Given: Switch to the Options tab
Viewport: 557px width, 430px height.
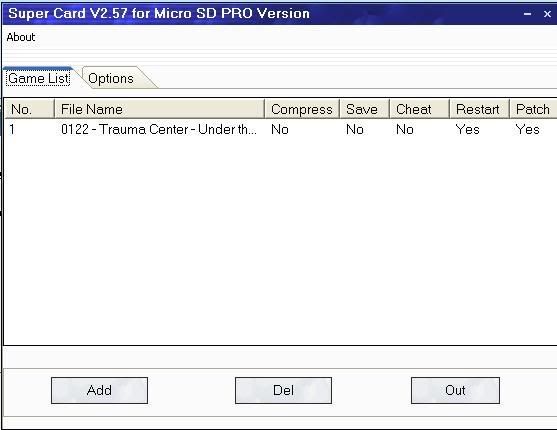Looking at the screenshot, I should click(x=110, y=78).
